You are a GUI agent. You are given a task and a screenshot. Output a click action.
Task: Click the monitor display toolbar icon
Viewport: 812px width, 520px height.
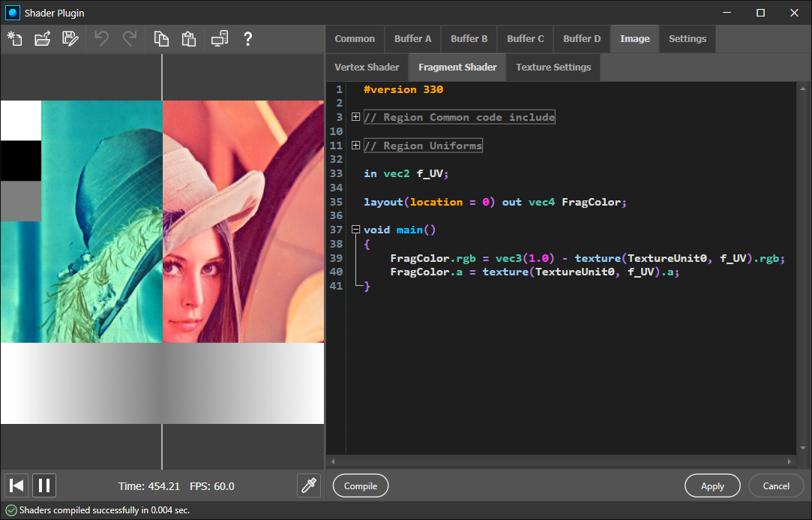pos(220,39)
